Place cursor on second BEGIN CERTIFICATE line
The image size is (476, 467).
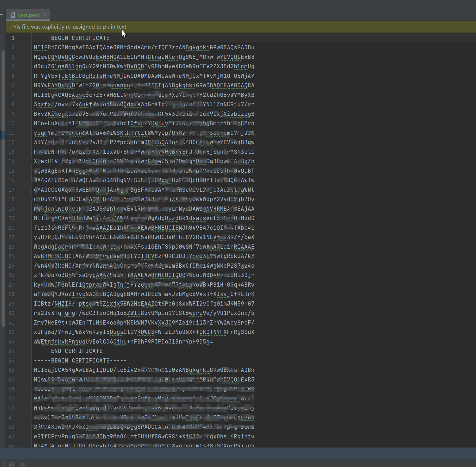[x=80, y=361]
